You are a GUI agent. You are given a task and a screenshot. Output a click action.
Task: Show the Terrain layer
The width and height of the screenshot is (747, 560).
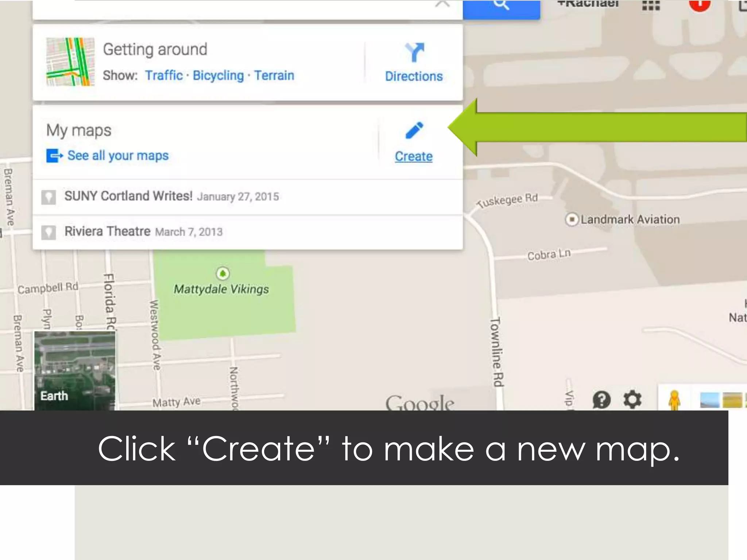coord(274,75)
